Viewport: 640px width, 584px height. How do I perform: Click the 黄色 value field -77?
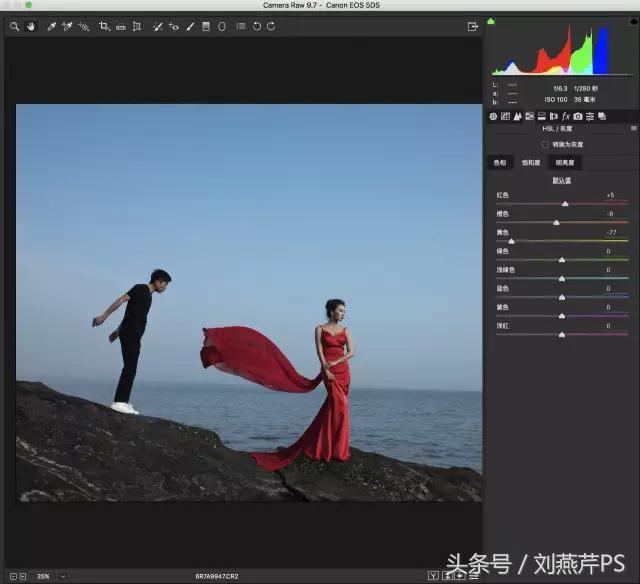tap(611, 232)
